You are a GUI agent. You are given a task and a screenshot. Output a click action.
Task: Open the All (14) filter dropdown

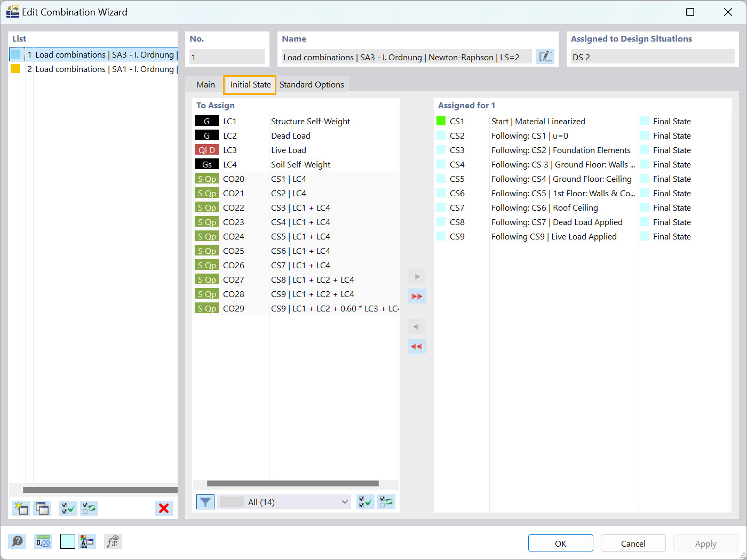pyautogui.click(x=284, y=501)
